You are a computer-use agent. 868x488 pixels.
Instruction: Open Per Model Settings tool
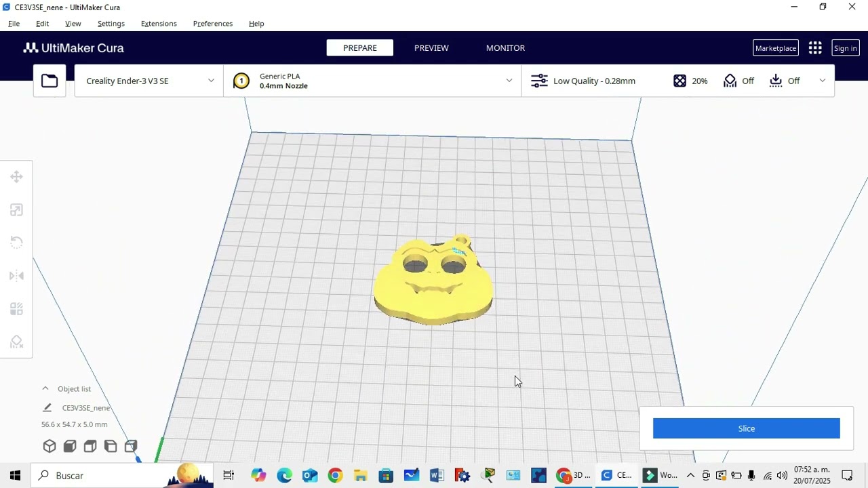point(16,309)
